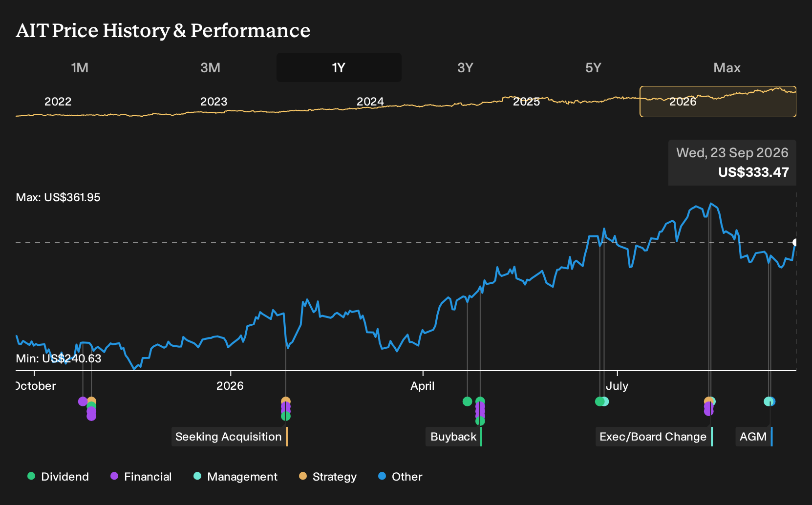Select the lone purple Financial marker in October
Screen dimensions: 812x505
tap(83, 401)
